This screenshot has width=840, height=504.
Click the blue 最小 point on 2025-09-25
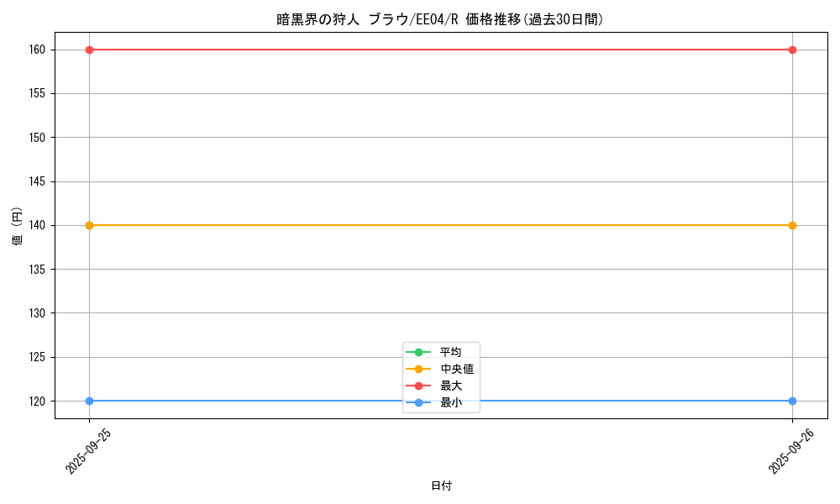(89, 401)
